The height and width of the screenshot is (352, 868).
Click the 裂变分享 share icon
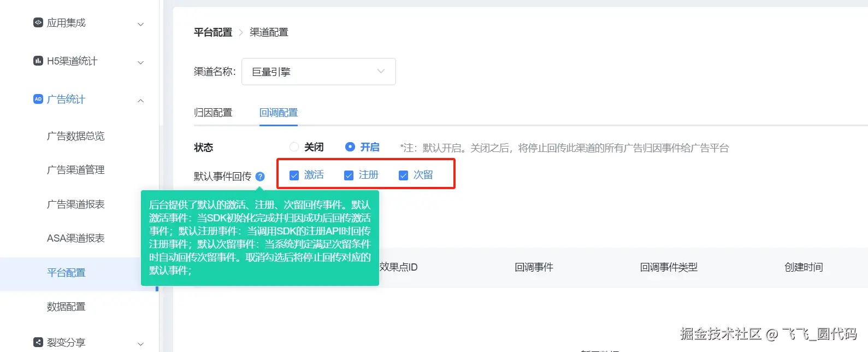pos(38,342)
